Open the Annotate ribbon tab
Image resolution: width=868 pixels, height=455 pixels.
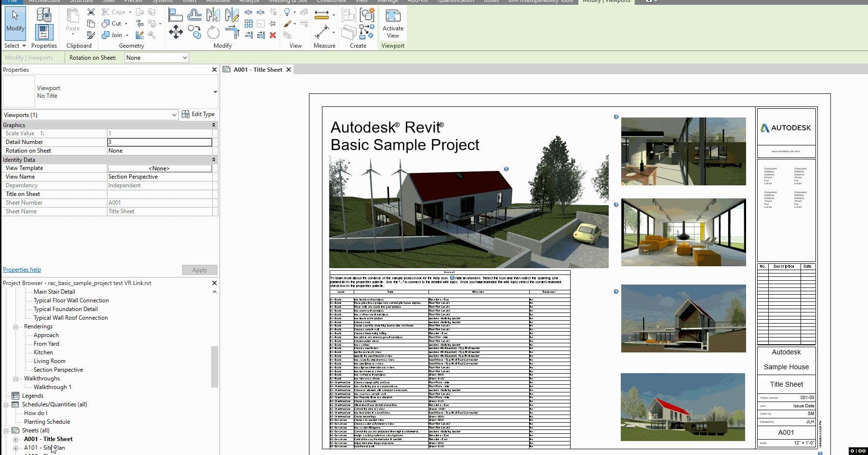(218, 1)
